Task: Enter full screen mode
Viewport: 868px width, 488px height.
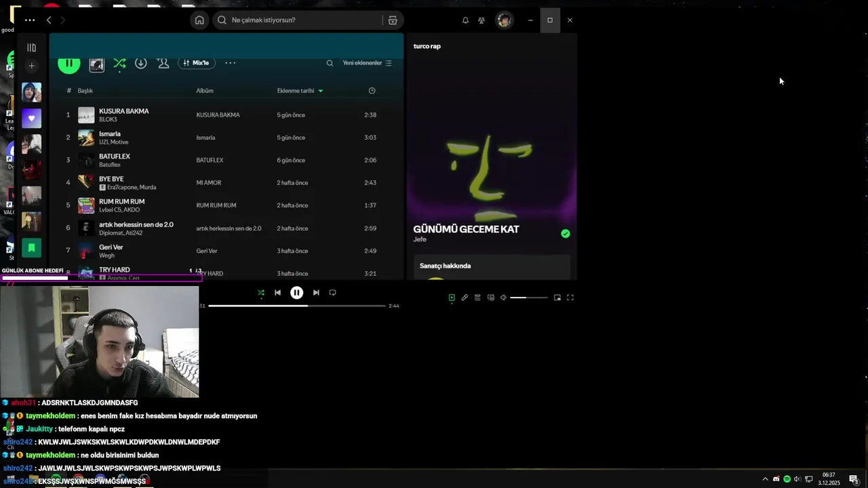Action: [570, 298]
